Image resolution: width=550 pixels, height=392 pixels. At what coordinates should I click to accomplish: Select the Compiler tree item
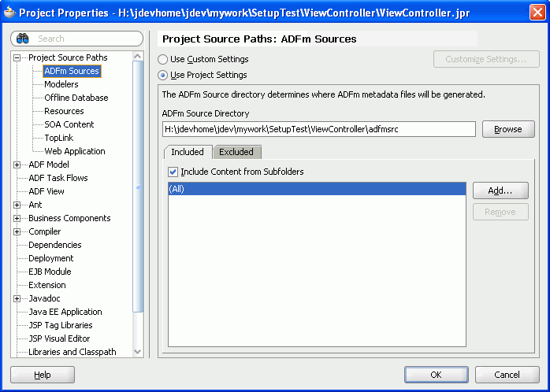coord(45,231)
